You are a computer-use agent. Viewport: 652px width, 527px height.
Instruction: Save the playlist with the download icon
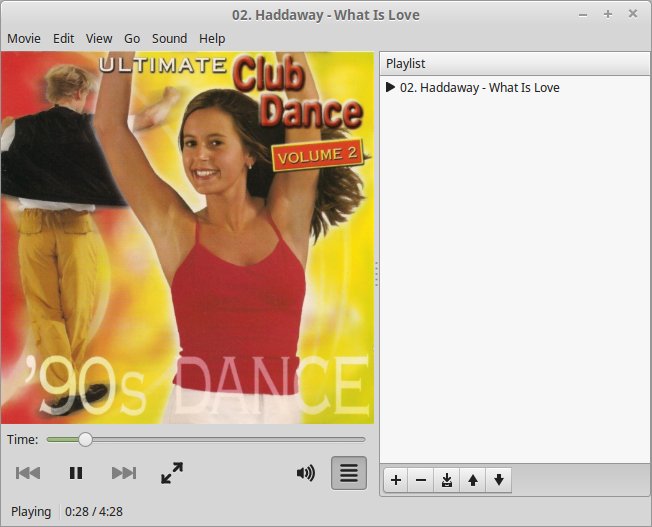(447, 480)
